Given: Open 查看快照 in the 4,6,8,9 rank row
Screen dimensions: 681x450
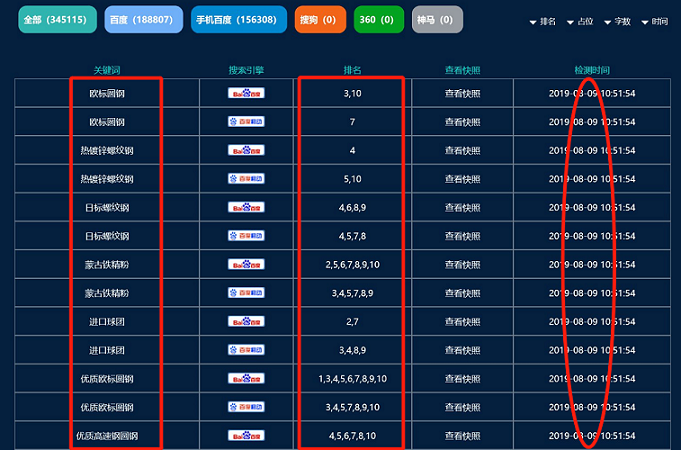Looking at the screenshot, I should click(x=463, y=208).
